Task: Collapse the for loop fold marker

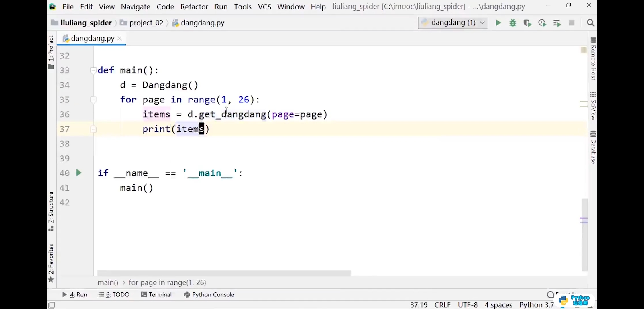Action: click(93, 100)
